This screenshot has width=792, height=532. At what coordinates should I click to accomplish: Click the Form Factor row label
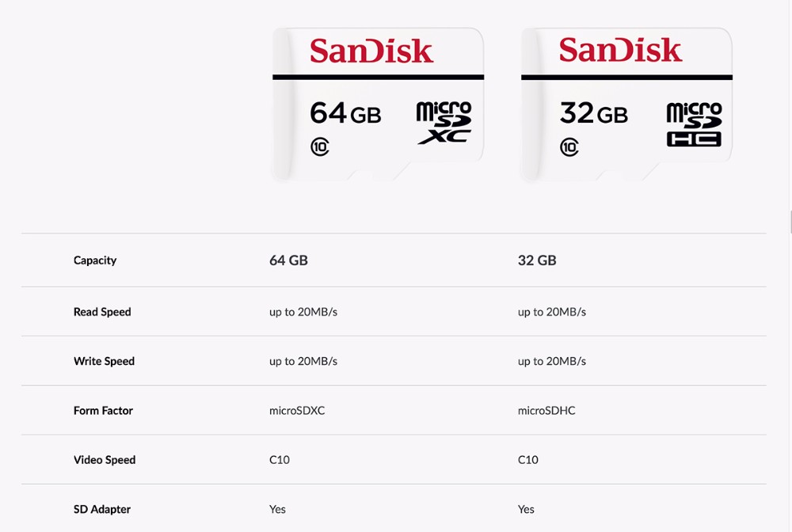[x=103, y=411]
